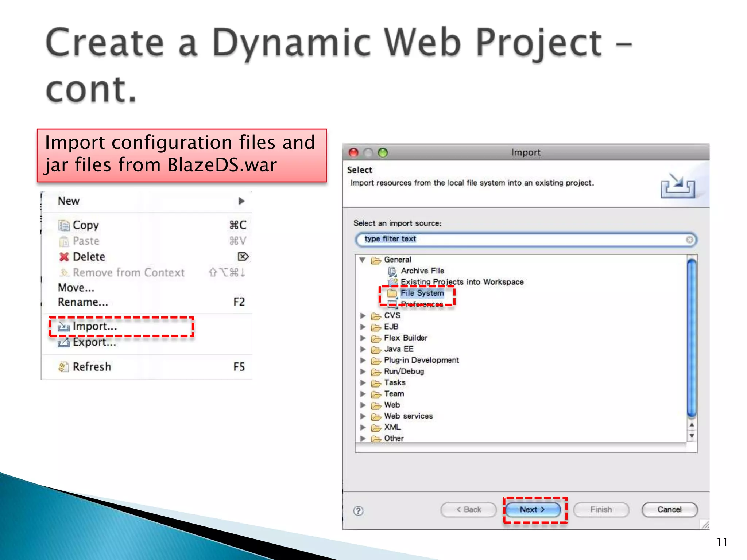This screenshot has width=747, height=560.
Task: Choose Copy from the context menu
Action: tap(147, 225)
